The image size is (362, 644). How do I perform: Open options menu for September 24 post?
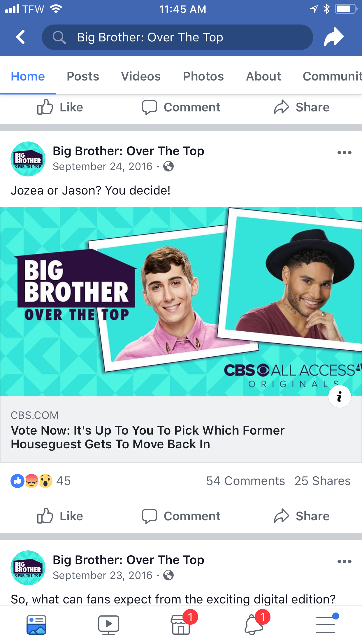click(344, 153)
